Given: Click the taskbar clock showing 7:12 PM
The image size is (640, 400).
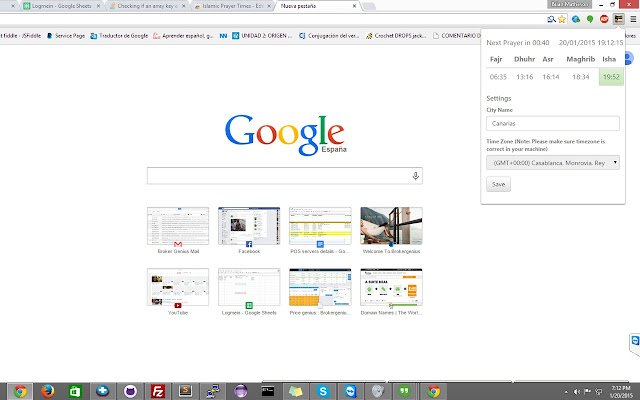Looking at the screenshot, I should [621, 392].
